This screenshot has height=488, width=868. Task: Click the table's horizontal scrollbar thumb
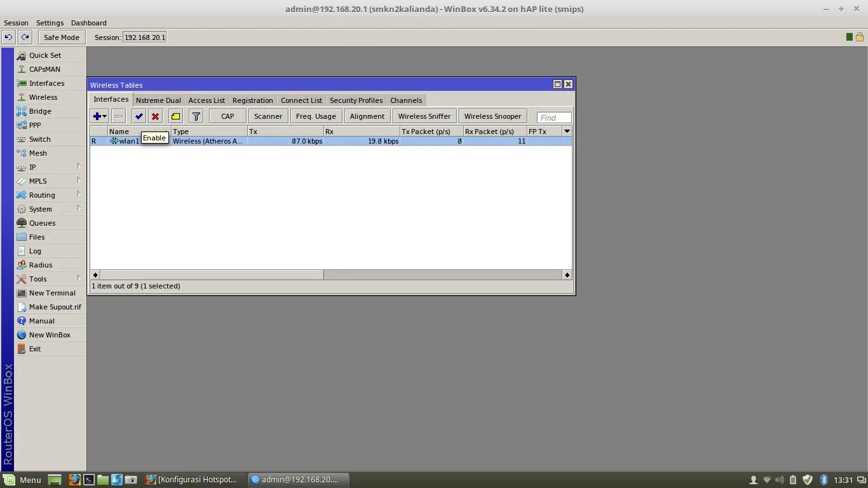(x=212, y=275)
